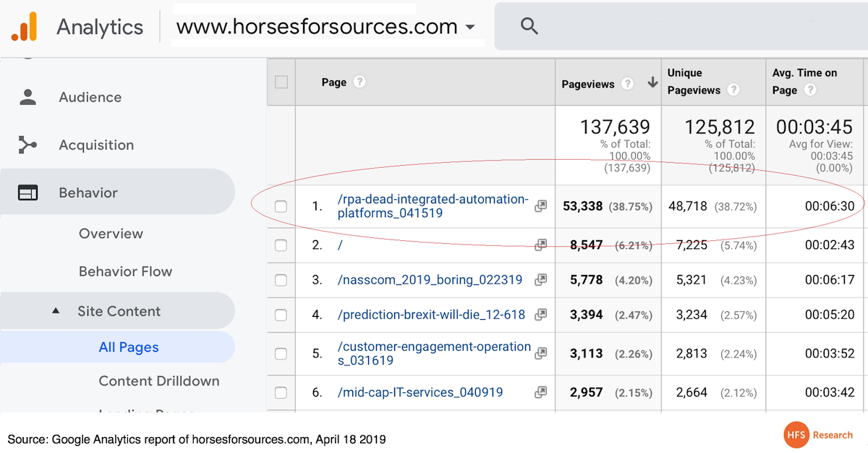Sort by Pageviews column header
The height and width of the screenshot is (453, 868).
coord(588,84)
